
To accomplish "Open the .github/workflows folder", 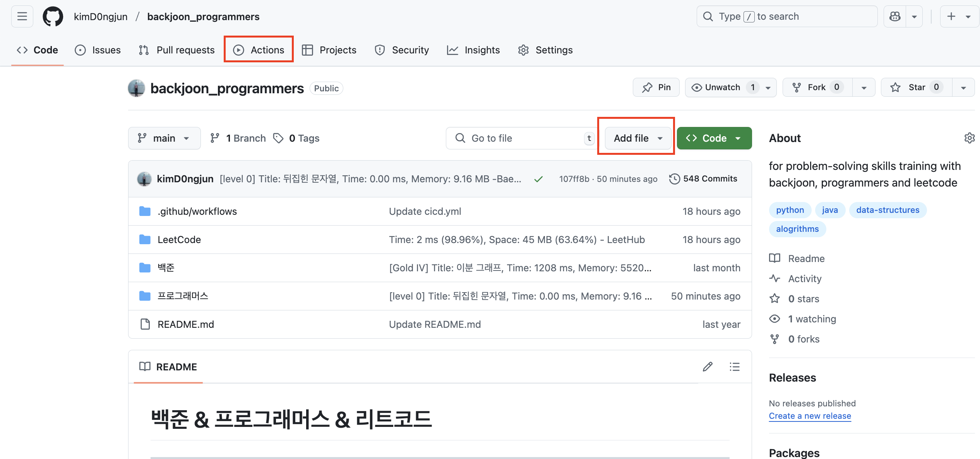I will coord(197,211).
